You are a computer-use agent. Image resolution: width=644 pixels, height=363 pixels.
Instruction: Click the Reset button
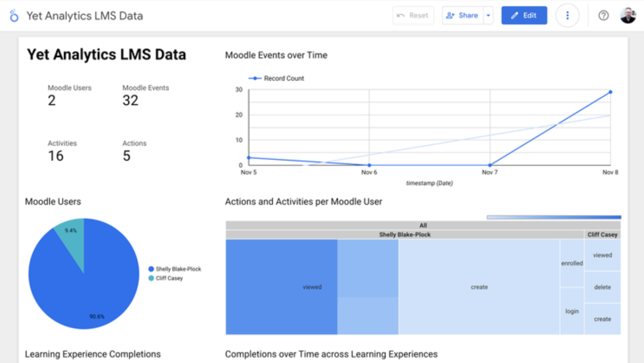click(x=413, y=15)
